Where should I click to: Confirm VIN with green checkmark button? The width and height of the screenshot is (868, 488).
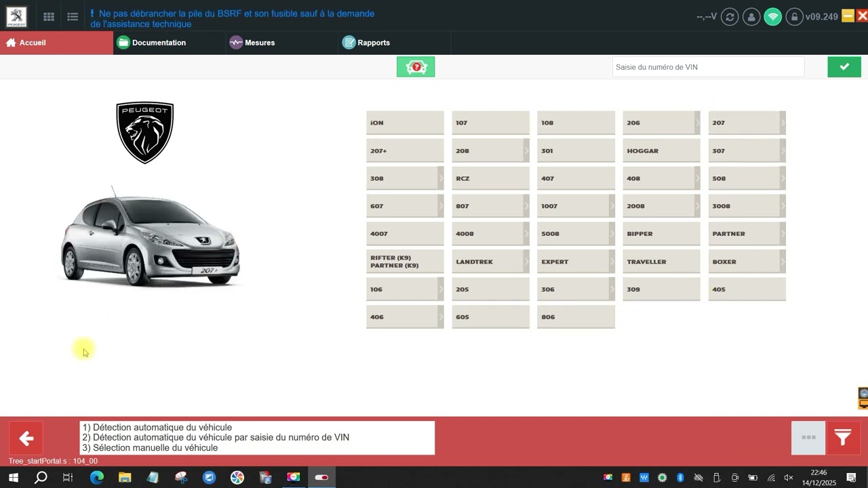tap(844, 67)
